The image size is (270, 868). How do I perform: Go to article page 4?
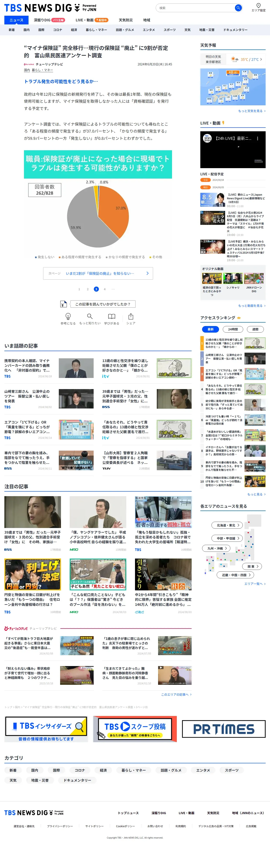click(105, 289)
